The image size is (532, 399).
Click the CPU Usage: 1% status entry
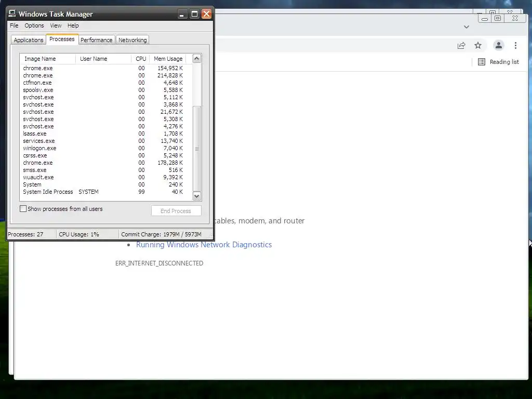pyautogui.click(x=87, y=234)
